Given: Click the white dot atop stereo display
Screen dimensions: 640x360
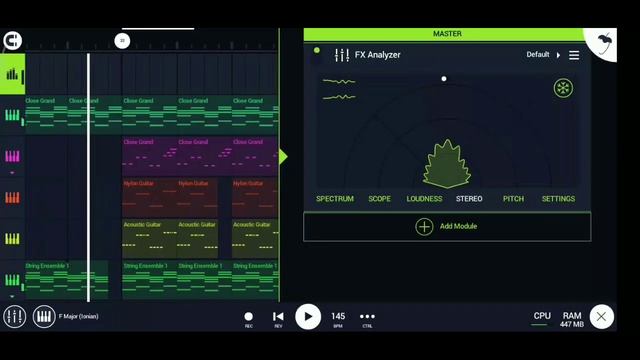Looking at the screenshot, I should coord(444,79).
